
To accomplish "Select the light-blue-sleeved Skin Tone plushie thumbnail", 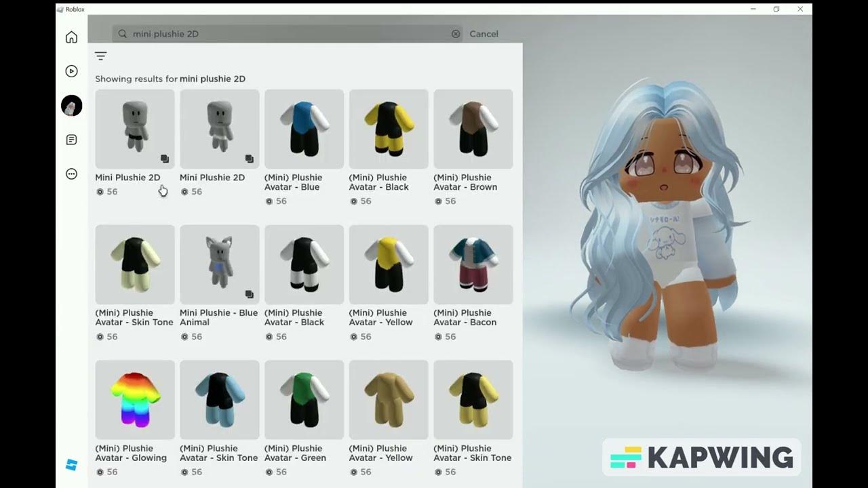I will click(x=219, y=400).
